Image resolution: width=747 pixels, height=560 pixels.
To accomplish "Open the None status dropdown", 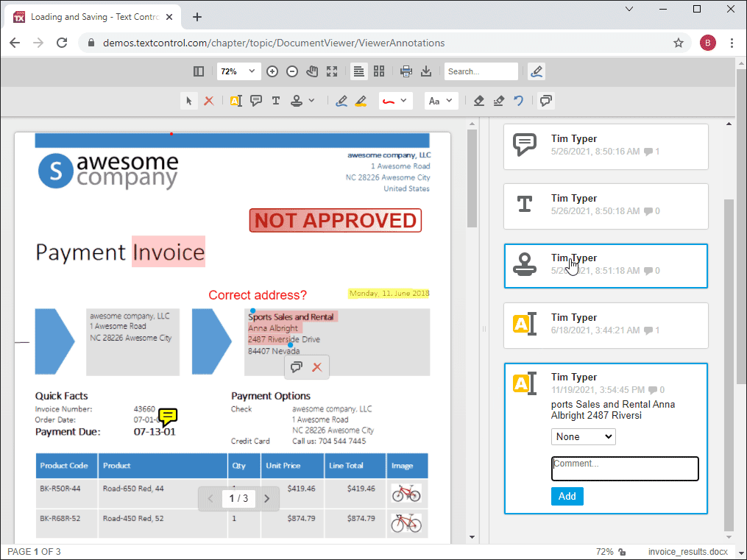I will pos(583,436).
